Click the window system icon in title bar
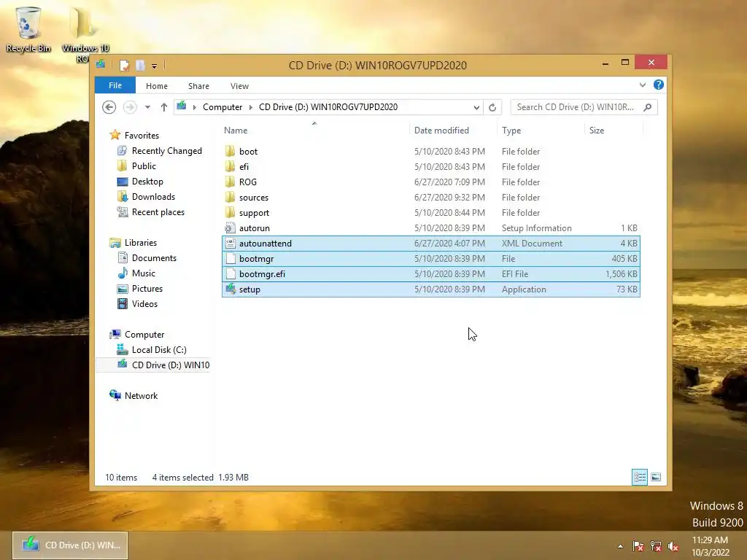 click(x=101, y=65)
